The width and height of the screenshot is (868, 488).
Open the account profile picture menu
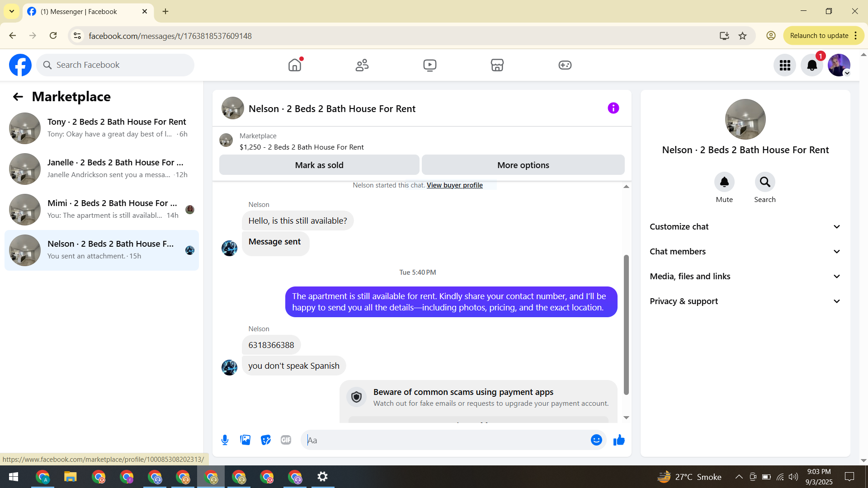[839, 66]
